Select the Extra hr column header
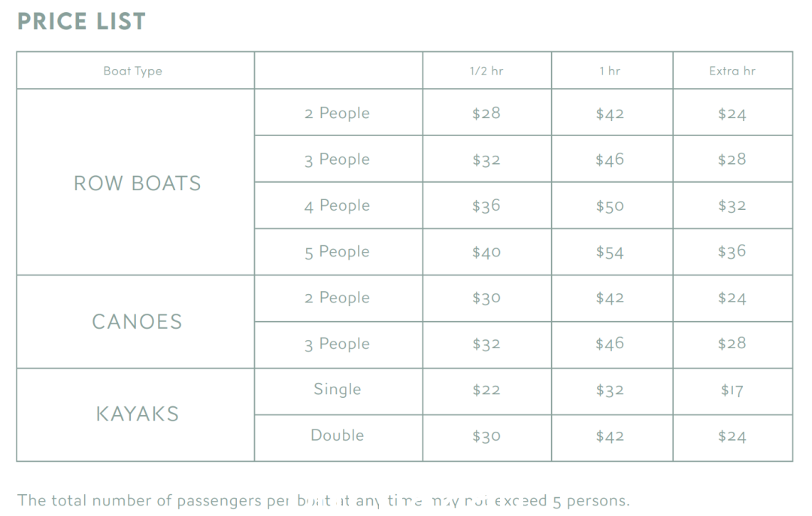812x516 pixels. point(732,71)
